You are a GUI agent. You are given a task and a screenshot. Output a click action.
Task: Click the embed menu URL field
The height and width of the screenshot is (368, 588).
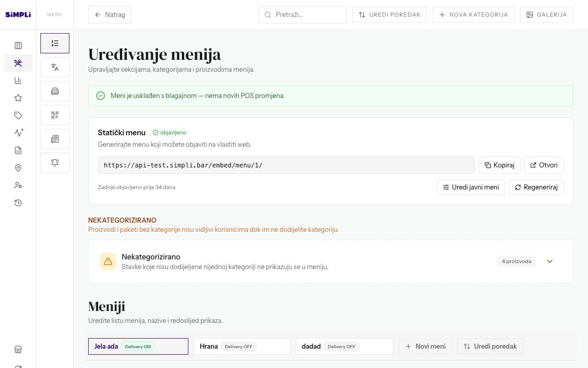click(286, 165)
